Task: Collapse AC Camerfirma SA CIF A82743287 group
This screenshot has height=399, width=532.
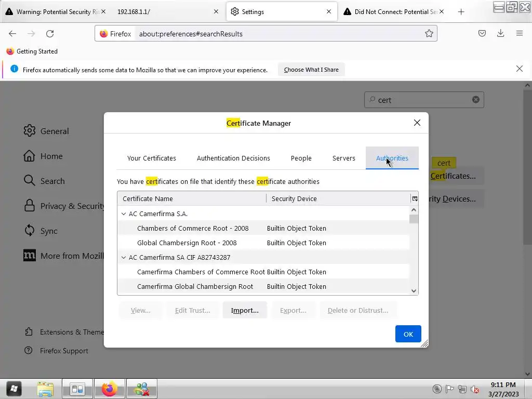Action: pyautogui.click(x=124, y=258)
